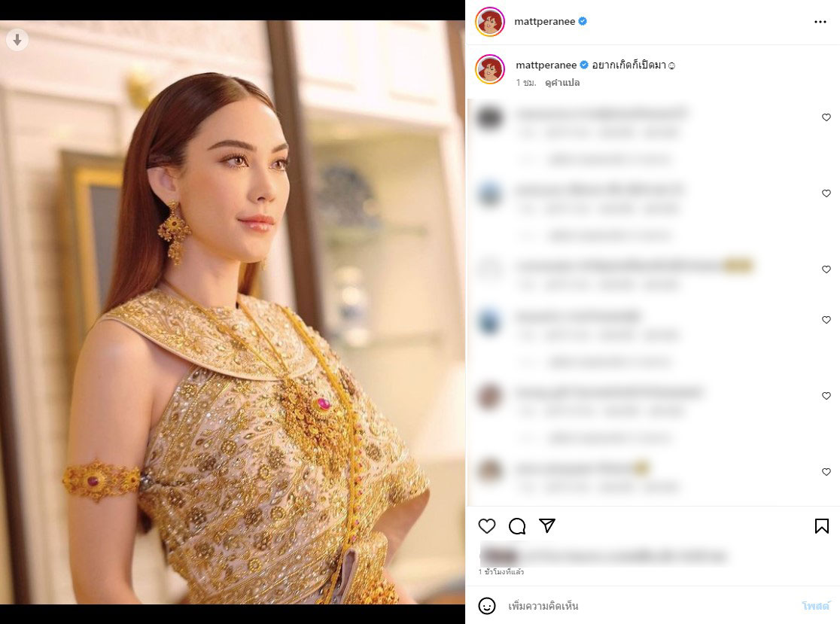Open the caption's profile avatar
This screenshot has height=624, width=840.
[x=490, y=70]
